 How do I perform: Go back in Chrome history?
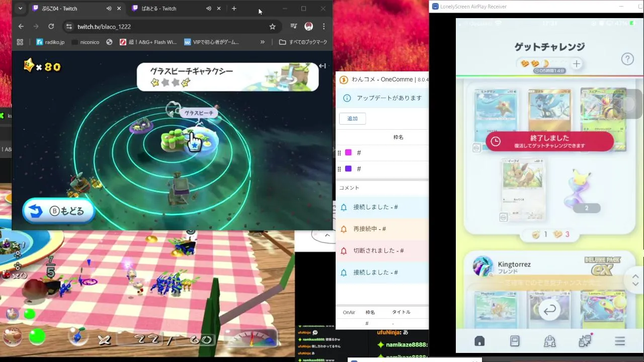[x=21, y=27]
